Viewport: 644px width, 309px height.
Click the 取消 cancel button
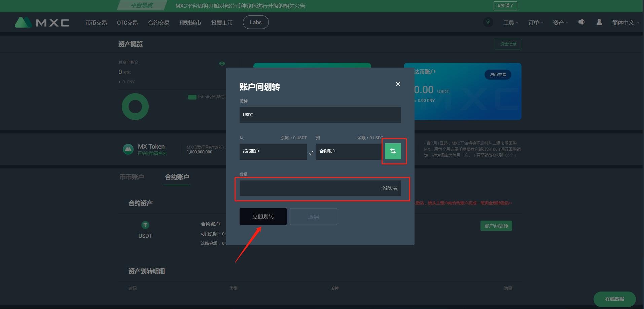[x=314, y=217]
